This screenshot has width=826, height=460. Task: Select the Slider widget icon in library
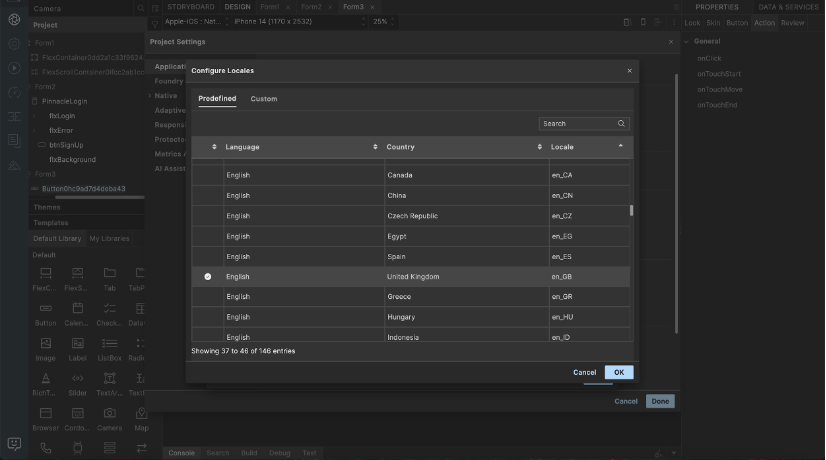click(78, 378)
